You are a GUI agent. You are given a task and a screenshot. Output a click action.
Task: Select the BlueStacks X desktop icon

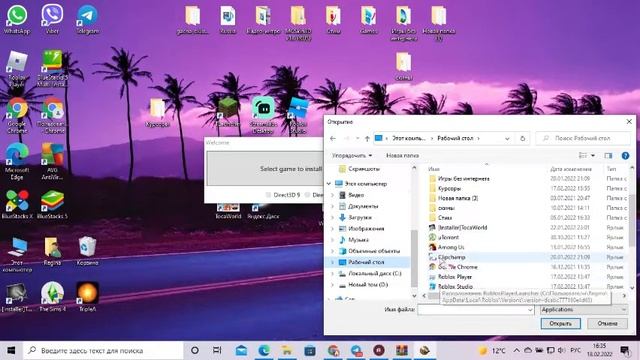coord(17,205)
